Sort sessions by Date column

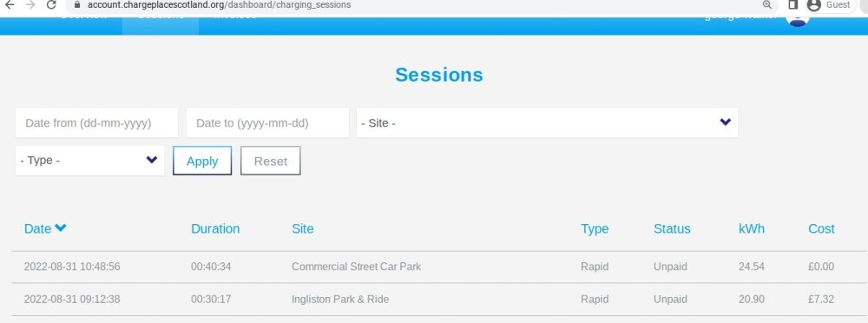pyautogui.click(x=37, y=229)
